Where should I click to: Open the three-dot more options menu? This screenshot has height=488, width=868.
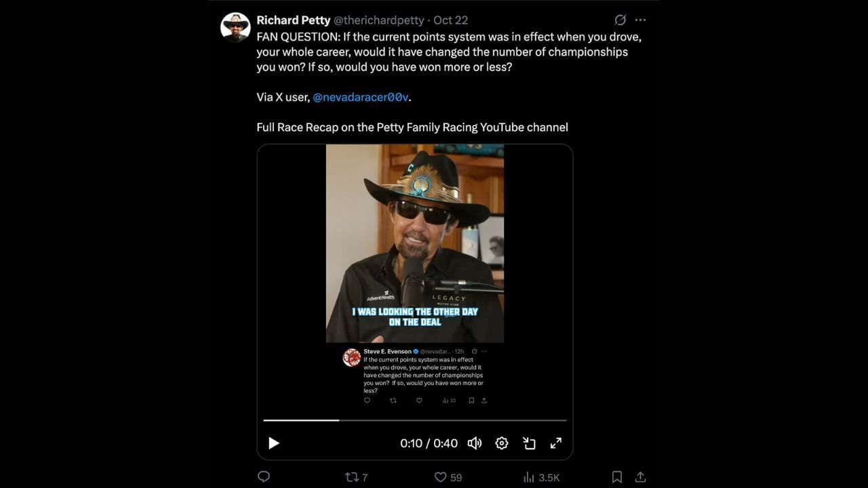tap(641, 20)
